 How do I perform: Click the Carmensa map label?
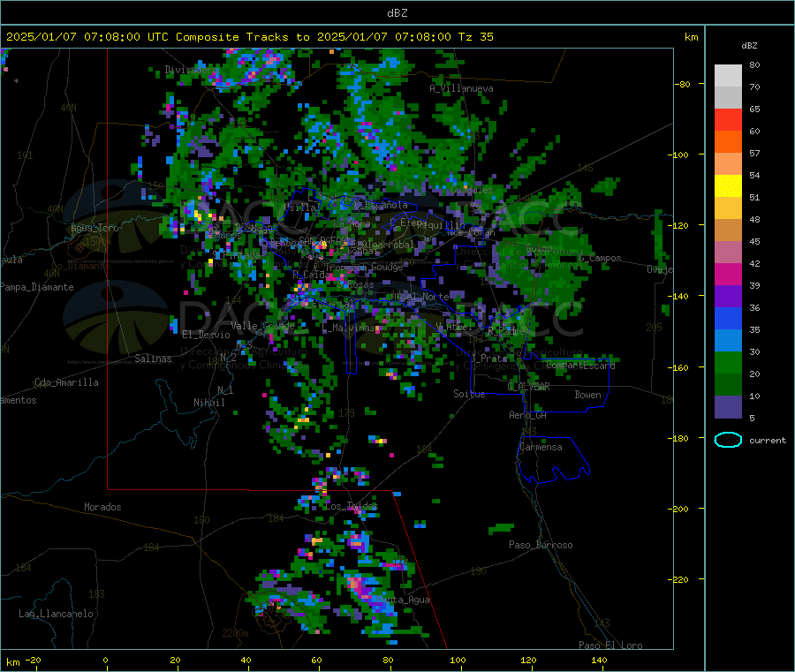[x=541, y=447]
